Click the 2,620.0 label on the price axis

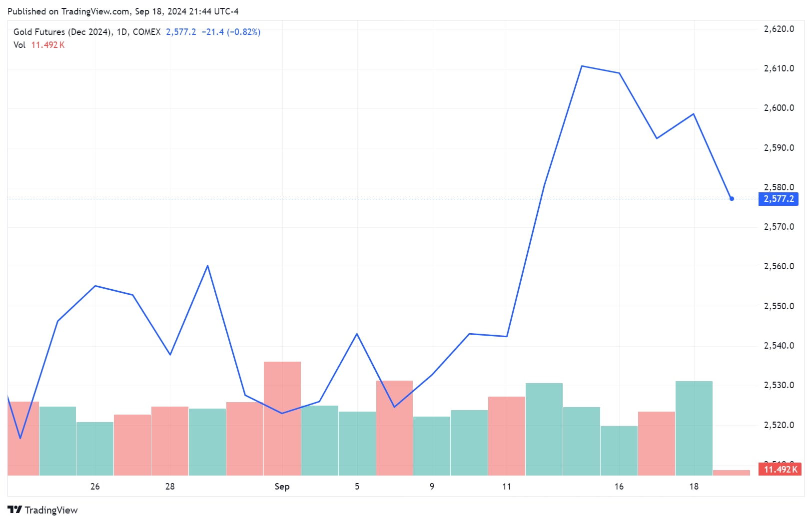pyautogui.click(x=779, y=29)
